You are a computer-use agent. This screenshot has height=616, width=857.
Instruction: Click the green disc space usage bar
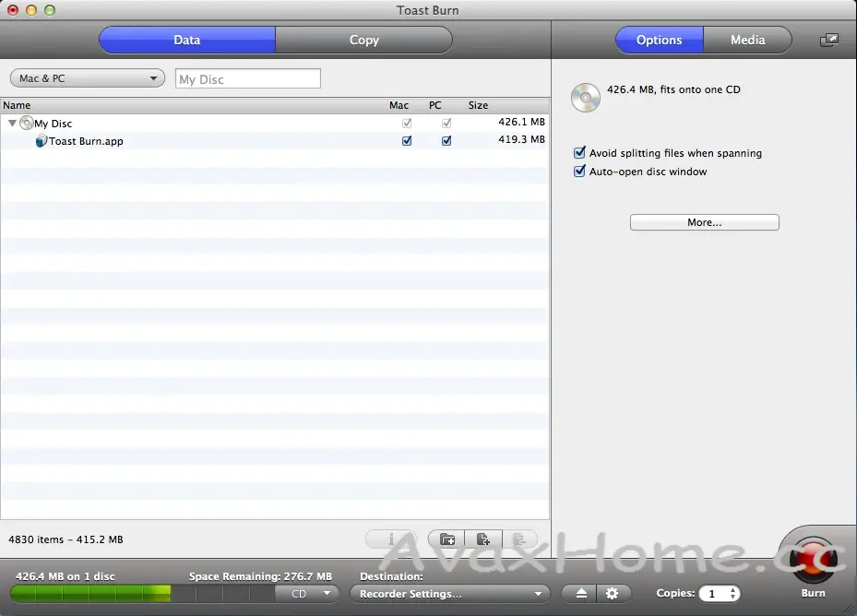(90, 594)
